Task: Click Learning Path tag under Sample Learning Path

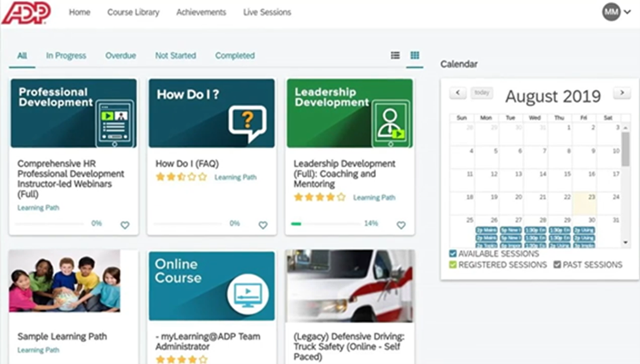Action: [38, 350]
